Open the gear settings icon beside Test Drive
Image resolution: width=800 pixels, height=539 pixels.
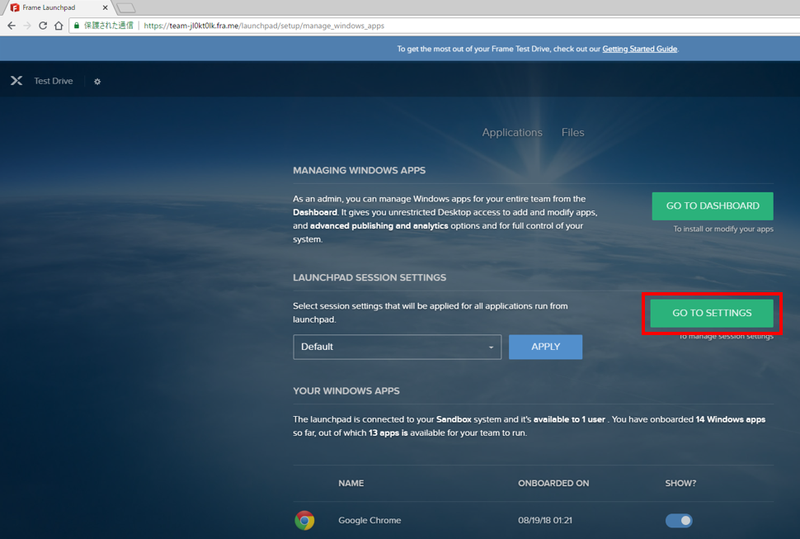pos(97,81)
